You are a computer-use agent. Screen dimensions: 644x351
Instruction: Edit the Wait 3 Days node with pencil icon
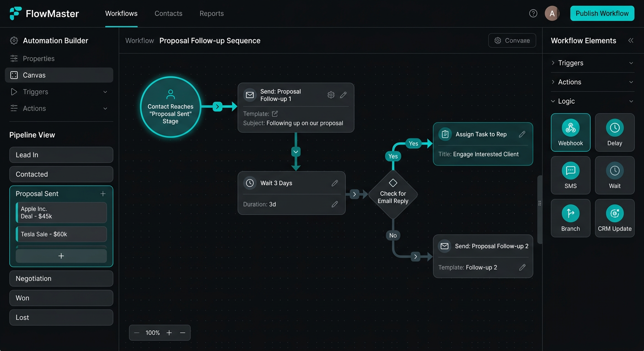[335, 183]
